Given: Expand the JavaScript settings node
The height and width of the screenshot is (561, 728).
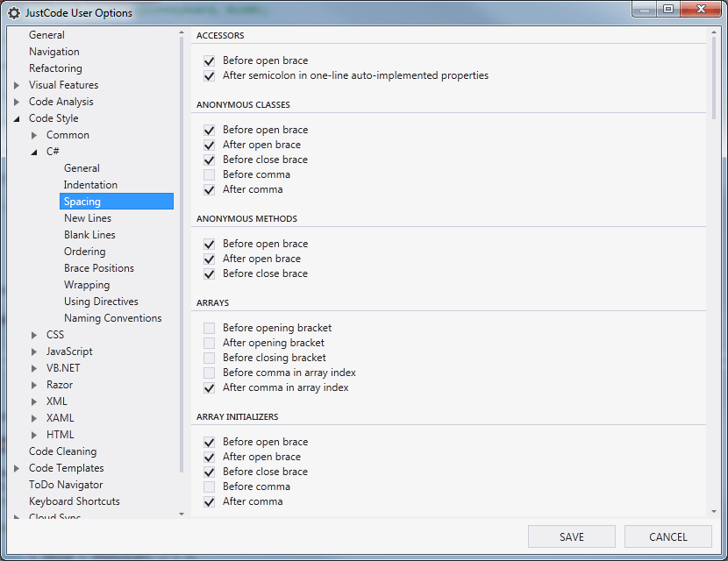Looking at the screenshot, I should click(x=34, y=352).
